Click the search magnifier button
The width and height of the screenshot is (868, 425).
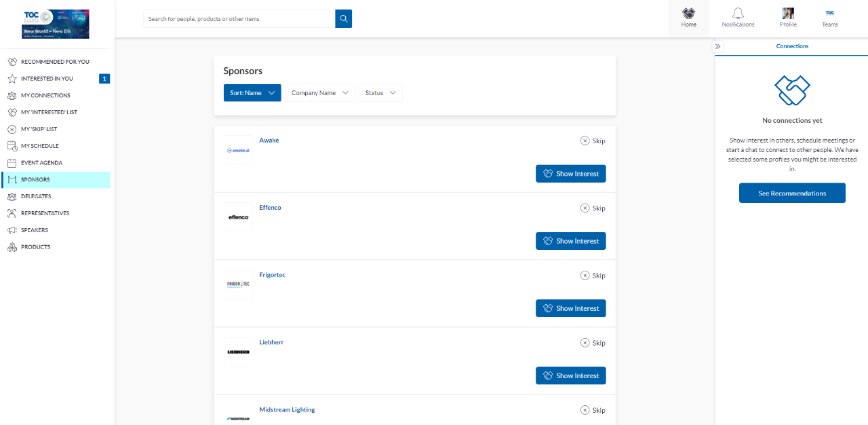tap(344, 19)
